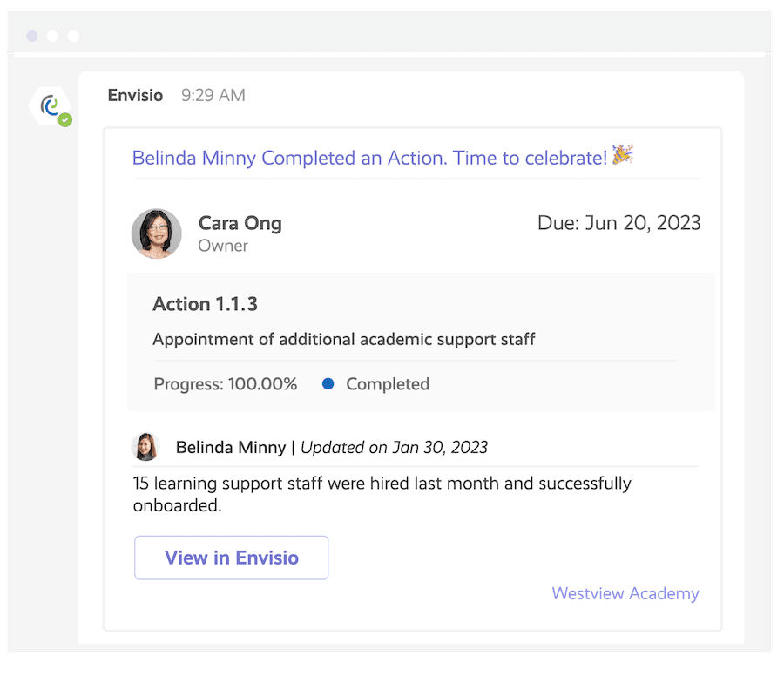The width and height of the screenshot is (784, 683).
Task: Click the Due: Jun 20, 2023 date
Action: [x=618, y=223]
